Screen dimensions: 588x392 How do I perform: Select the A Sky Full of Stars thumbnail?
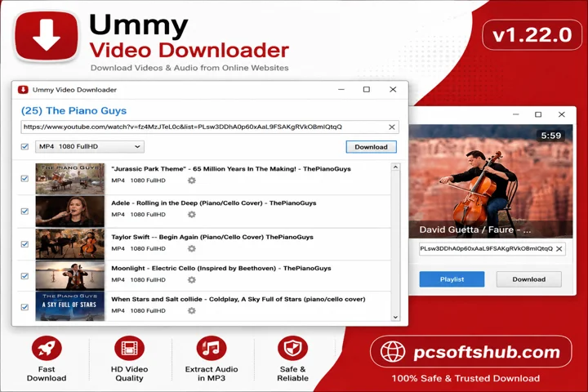pyautogui.click(x=70, y=306)
